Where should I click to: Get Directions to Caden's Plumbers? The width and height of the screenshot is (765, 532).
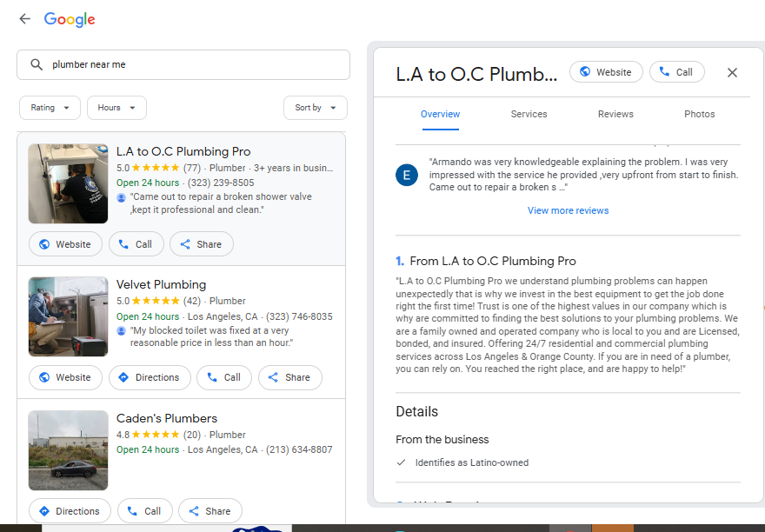click(x=70, y=511)
